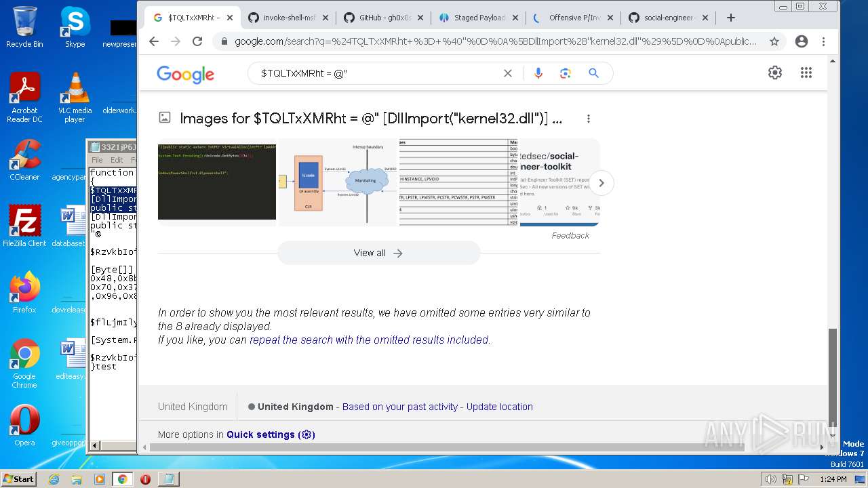
Task: Open the file explorer taskbar icon
Action: click(x=77, y=479)
